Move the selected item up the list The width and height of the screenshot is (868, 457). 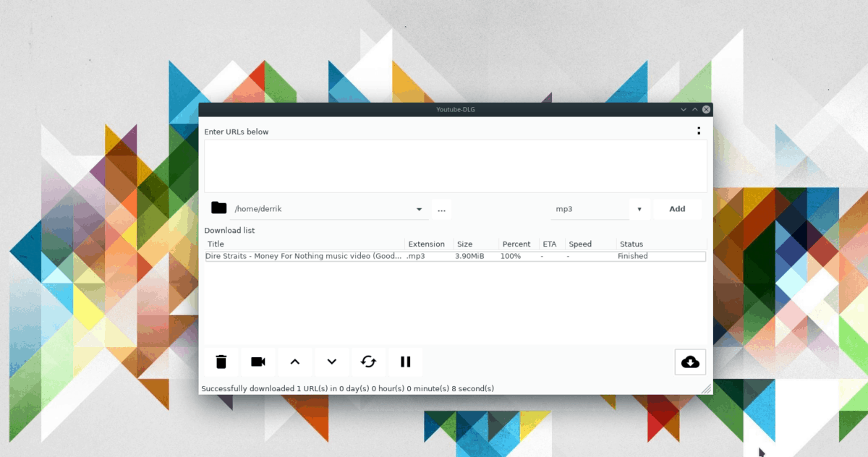point(295,362)
